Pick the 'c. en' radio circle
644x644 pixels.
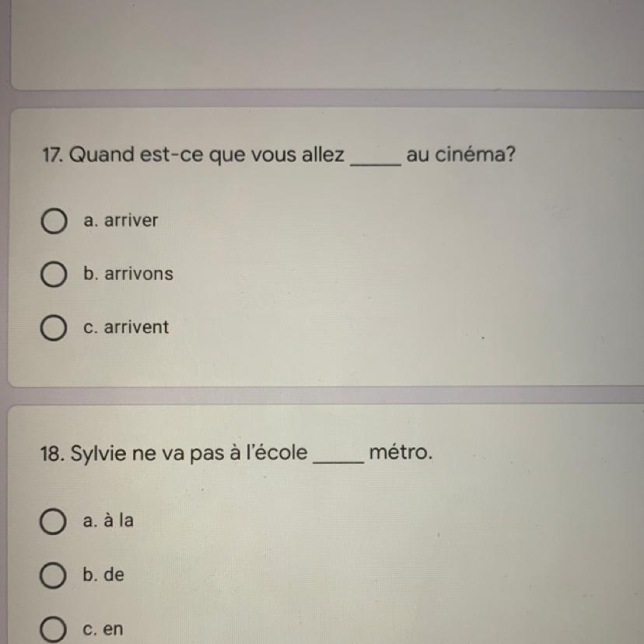pos(53,629)
